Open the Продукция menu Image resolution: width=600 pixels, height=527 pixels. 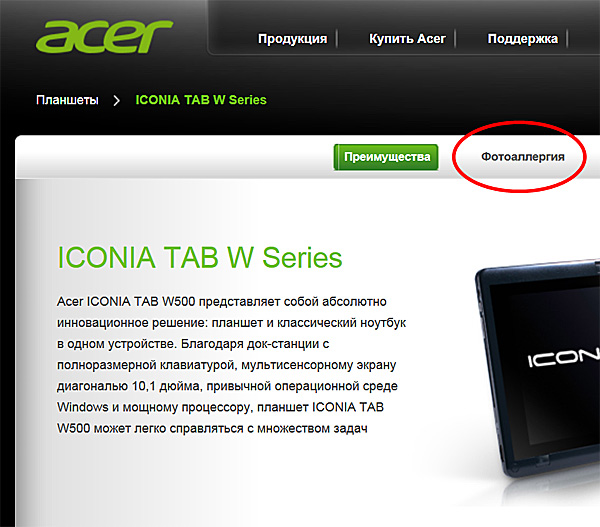click(x=292, y=39)
